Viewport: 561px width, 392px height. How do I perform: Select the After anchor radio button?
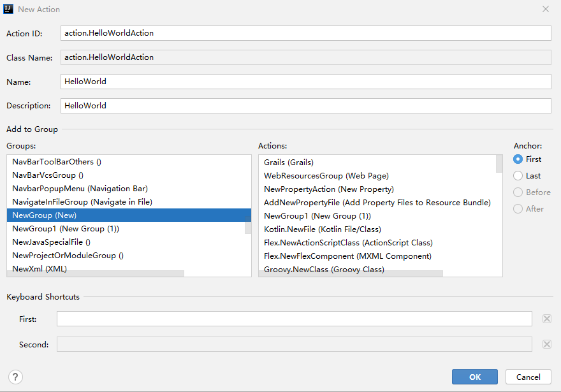pos(518,208)
